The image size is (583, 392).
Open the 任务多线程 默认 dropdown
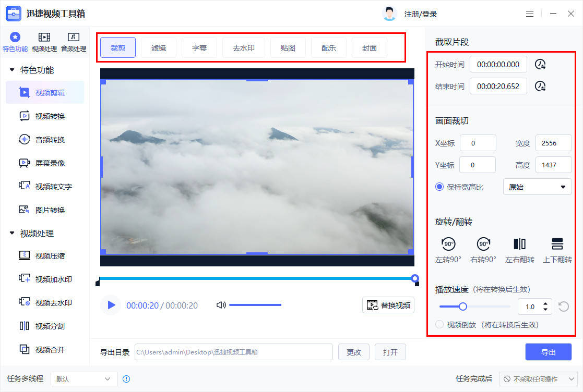84,378
